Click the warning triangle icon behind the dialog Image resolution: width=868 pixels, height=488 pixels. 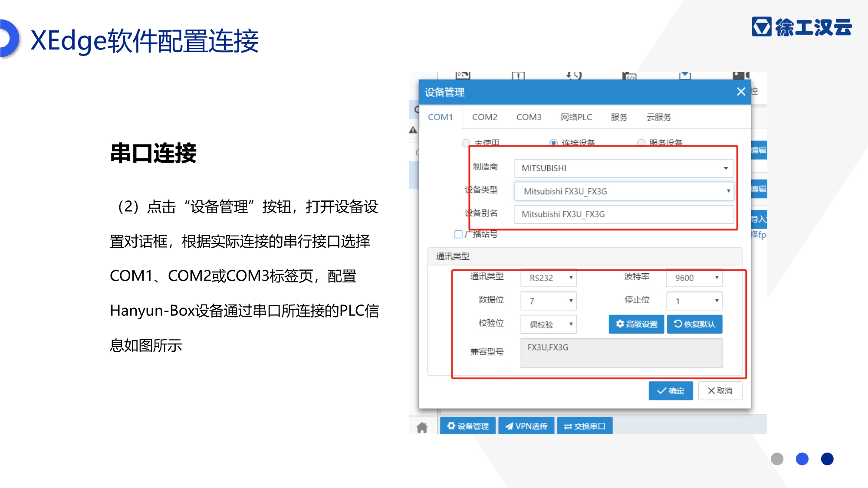413,130
